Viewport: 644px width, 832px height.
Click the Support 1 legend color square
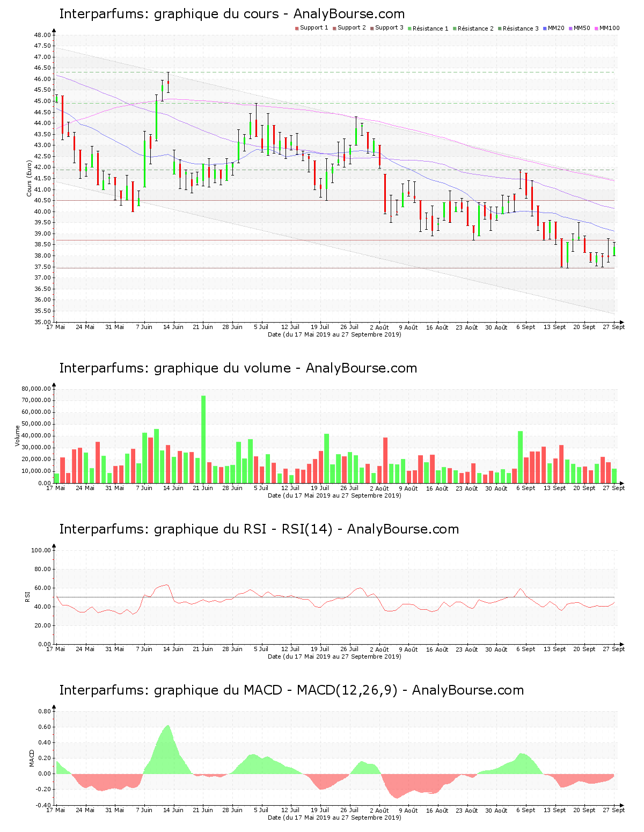pyautogui.click(x=297, y=28)
